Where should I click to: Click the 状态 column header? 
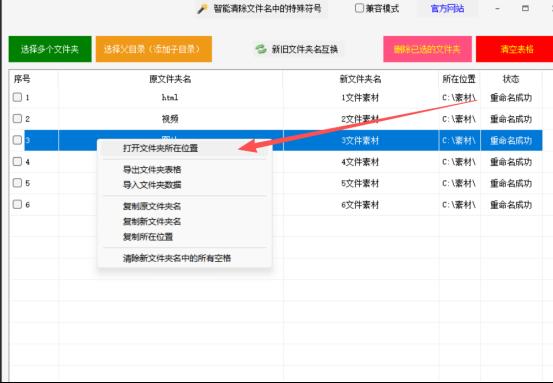511,79
